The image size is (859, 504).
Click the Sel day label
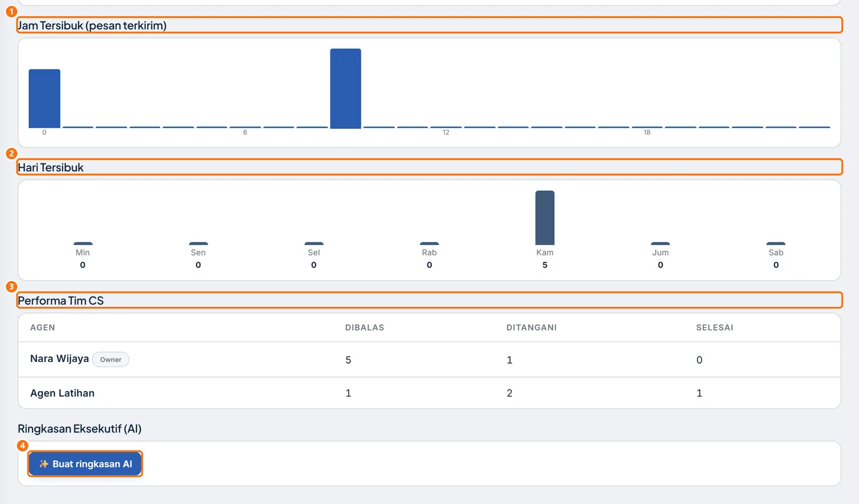point(314,253)
